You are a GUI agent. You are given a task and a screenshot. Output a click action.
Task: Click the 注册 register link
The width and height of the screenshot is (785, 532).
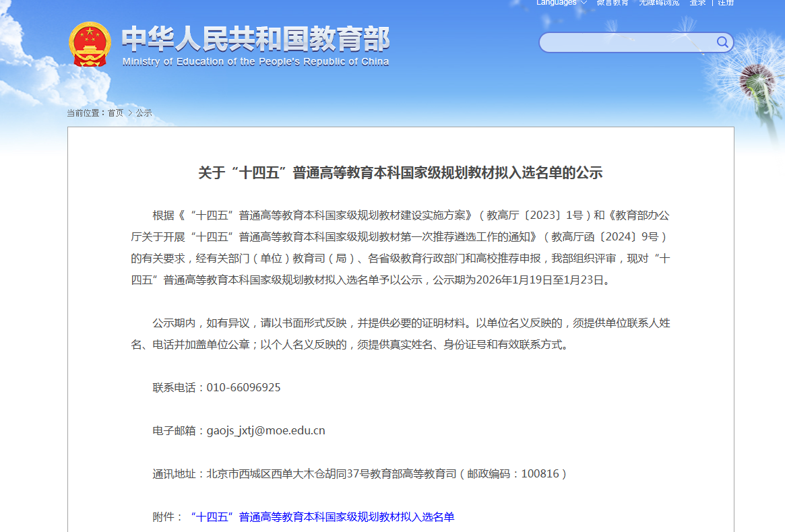726,3
